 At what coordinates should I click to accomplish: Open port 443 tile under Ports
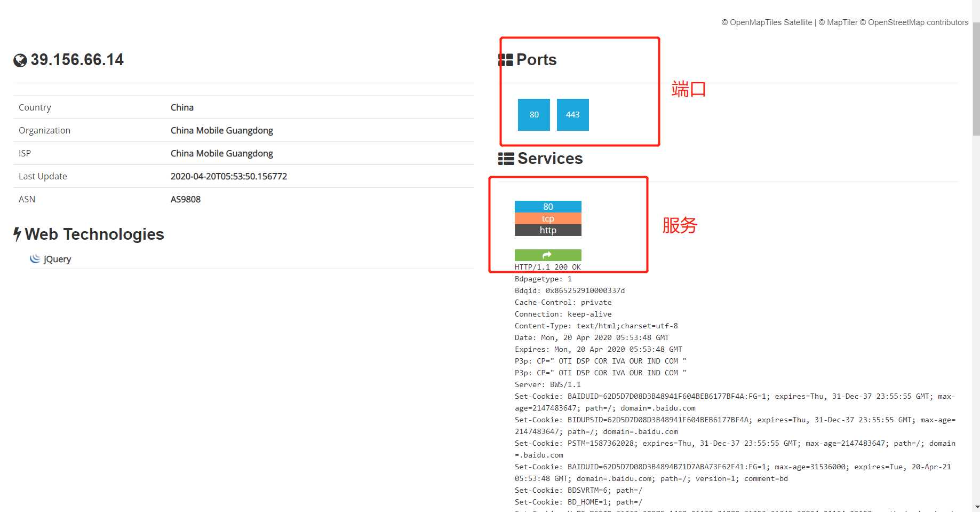pyautogui.click(x=573, y=115)
